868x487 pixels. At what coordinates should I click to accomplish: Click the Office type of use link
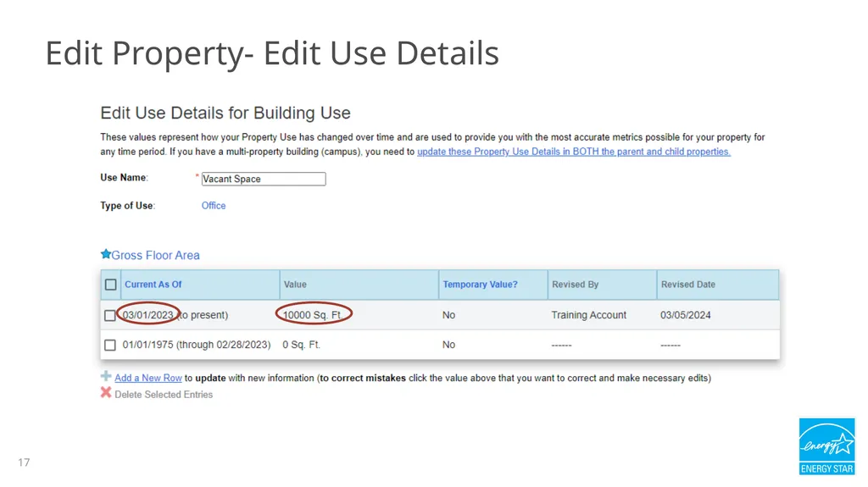[214, 206]
